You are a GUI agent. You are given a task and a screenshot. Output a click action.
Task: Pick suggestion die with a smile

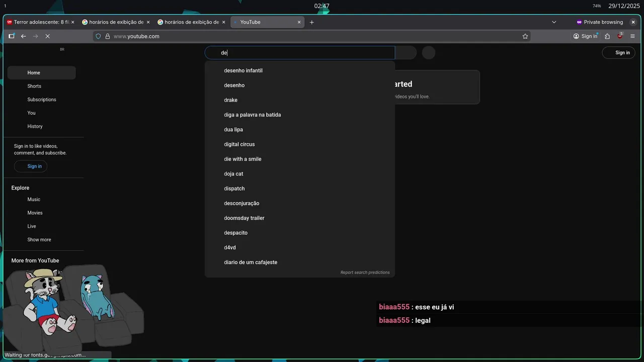point(300,159)
